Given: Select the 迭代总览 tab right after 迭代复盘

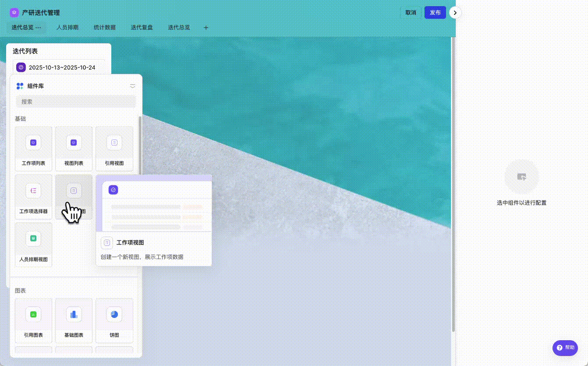Looking at the screenshot, I should pos(179,28).
